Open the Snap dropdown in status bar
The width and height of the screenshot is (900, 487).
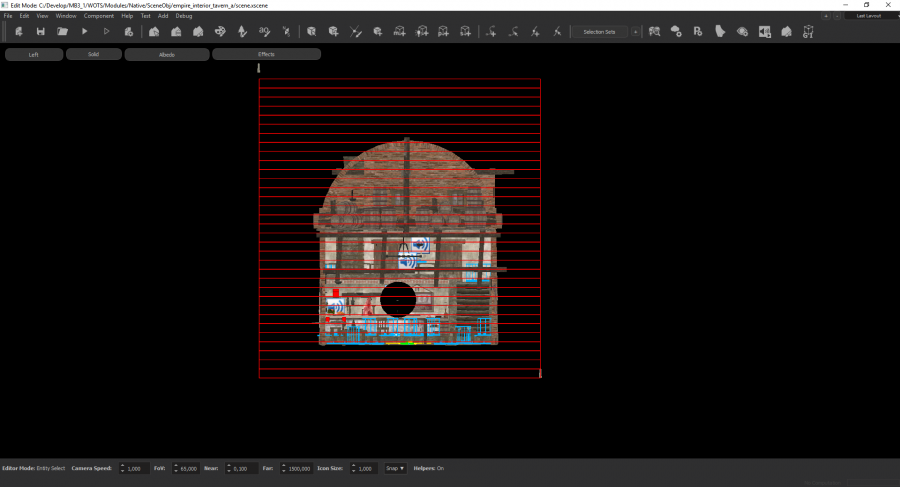(396, 468)
